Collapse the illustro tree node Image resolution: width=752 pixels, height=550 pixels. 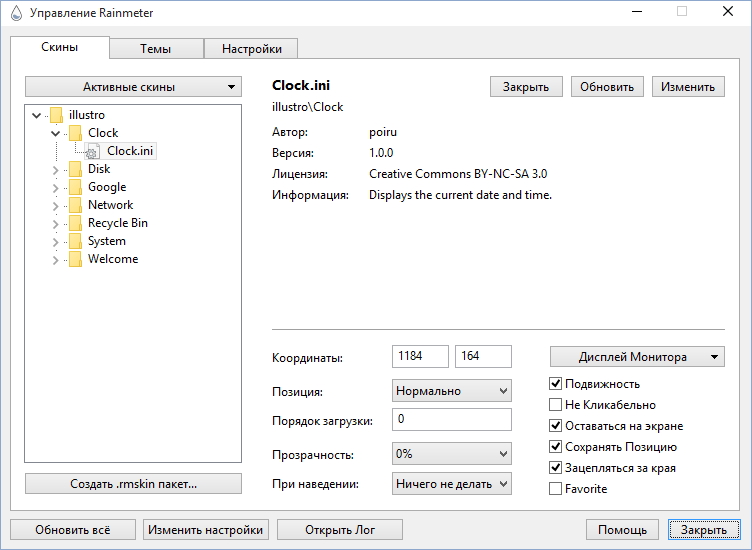(36, 115)
